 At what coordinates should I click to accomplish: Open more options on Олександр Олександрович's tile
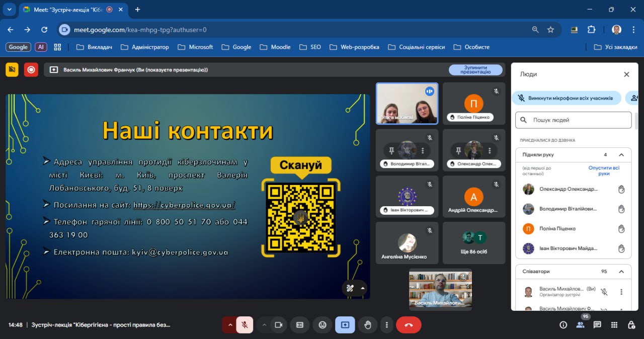tap(490, 150)
